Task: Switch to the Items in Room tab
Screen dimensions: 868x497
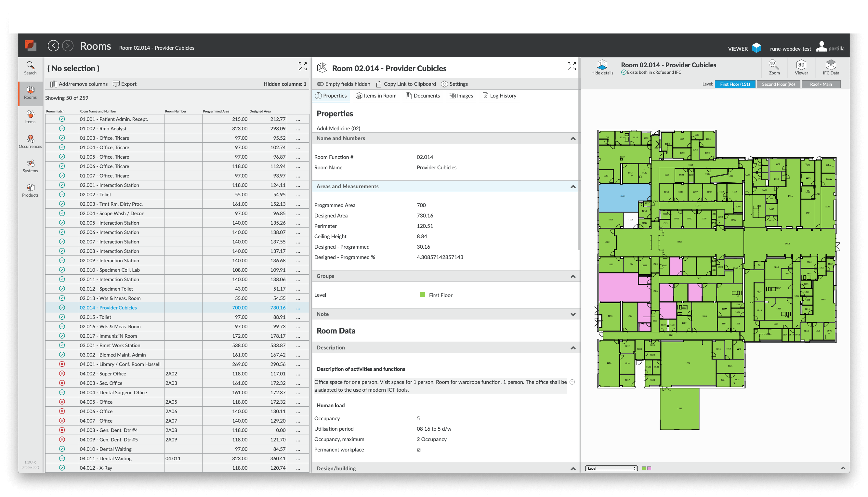Action: click(376, 96)
